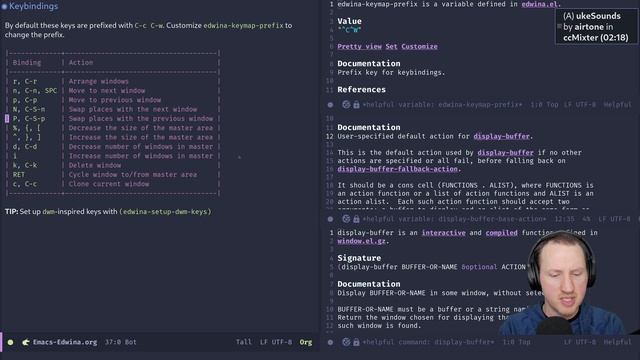Click the state dot in the display-buffer-base-action modeline
The height and width of the screenshot is (360, 640).
pyautogui.click(x=330, y=219)
